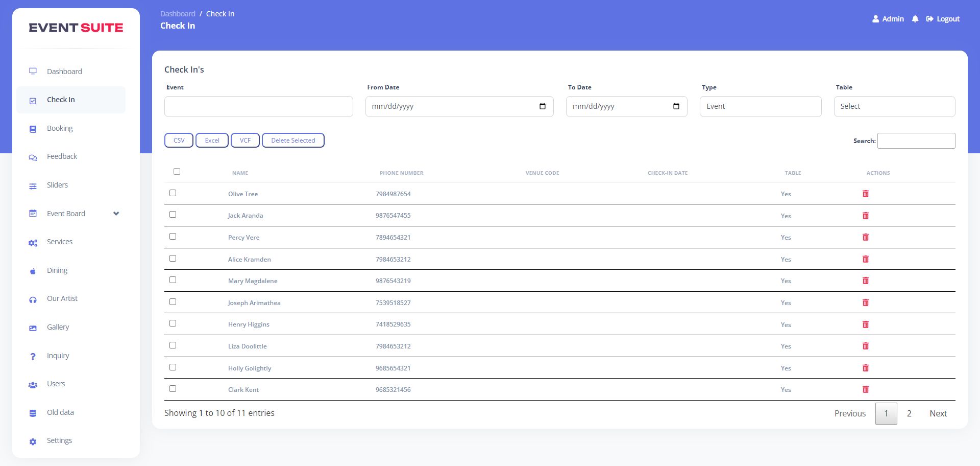
Task: Open the Table Select dropdown
Action: click(x=894, y=106)
